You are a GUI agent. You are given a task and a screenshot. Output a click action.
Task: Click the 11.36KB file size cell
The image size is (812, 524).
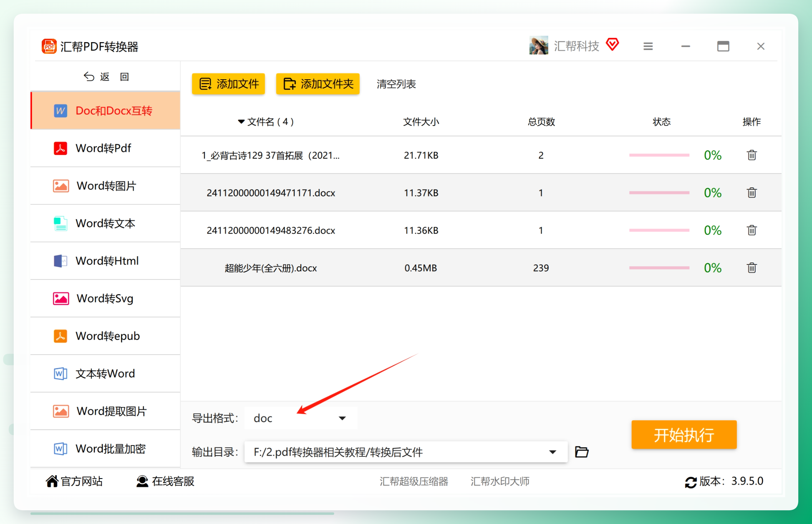[421, 230]
